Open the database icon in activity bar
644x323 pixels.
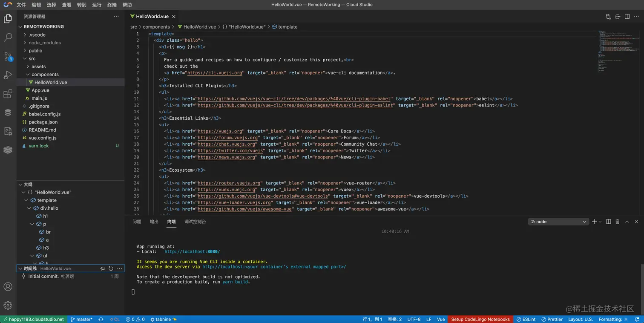tap(8, 112)
